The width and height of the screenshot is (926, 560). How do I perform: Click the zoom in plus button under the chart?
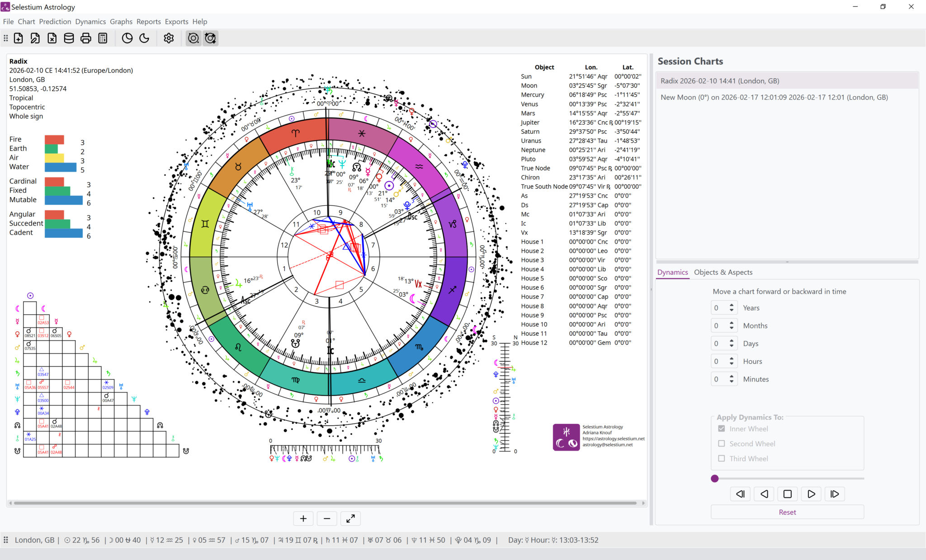[x=303, y=518]
